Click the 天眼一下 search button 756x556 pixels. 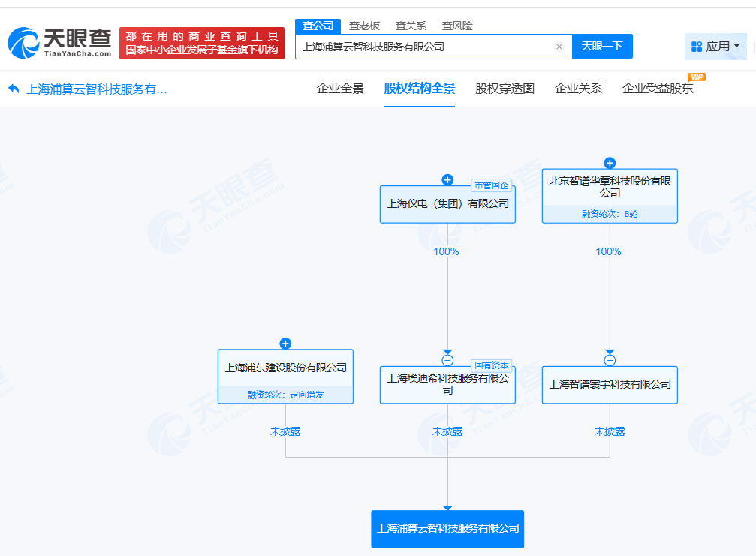tap(603, 46)
